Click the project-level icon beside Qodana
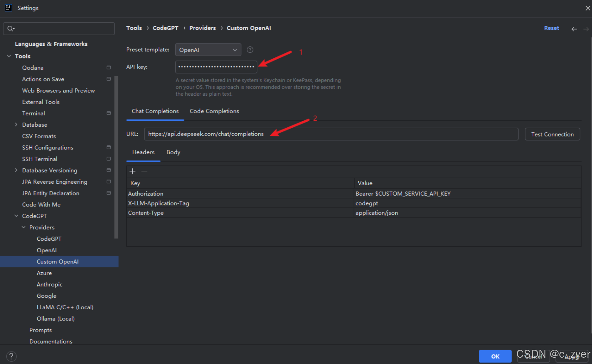 pyautogui.click(x=109, y=68)
